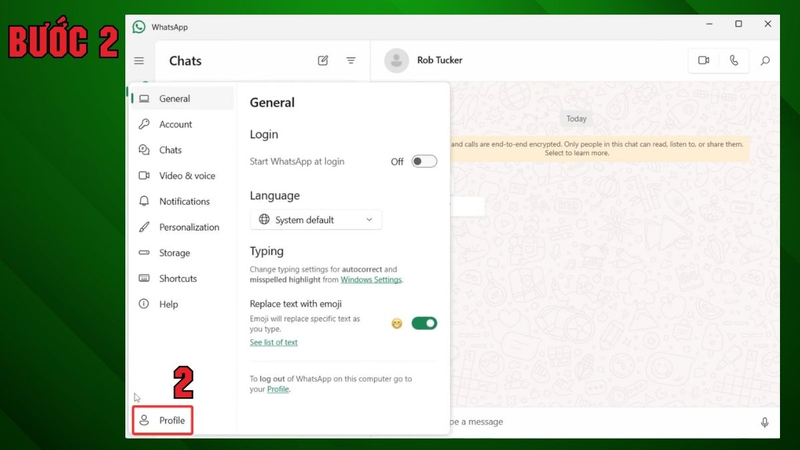Search within the Rob Tucker conversation
This screenshot has width=800, height=450.
(765, 61)
